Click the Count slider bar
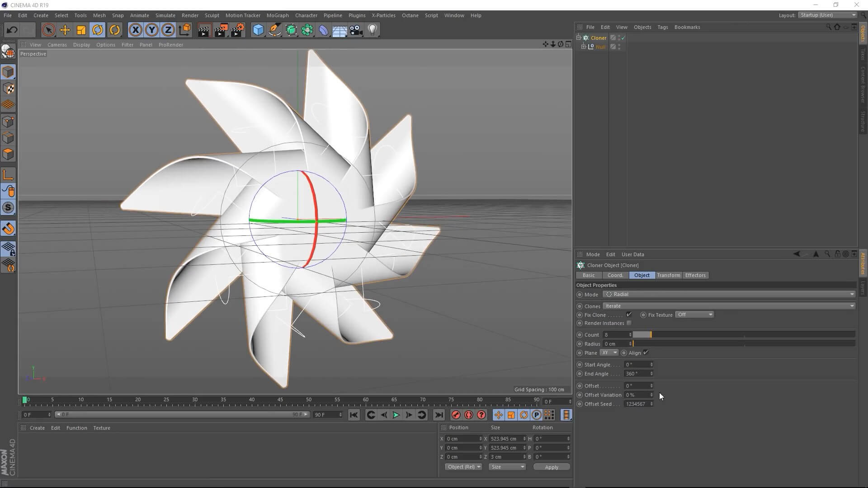Image resolution: width=868 pixels, height=488 pixels. click(743, 334)
